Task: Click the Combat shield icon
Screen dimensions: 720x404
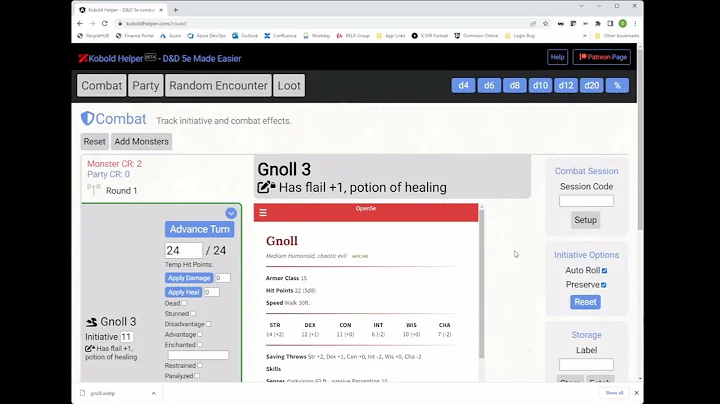Action: point(87,119)
